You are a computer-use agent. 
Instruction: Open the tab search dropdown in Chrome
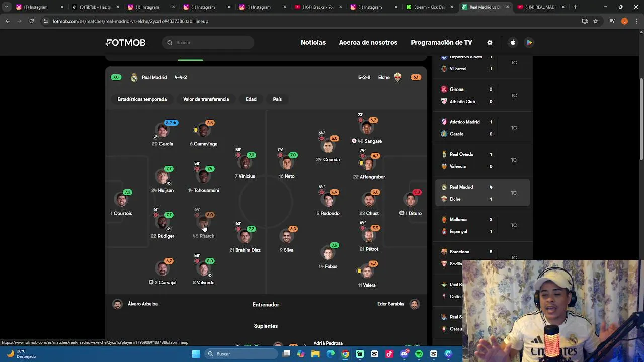pyautogui.click(x=7, y=7)
